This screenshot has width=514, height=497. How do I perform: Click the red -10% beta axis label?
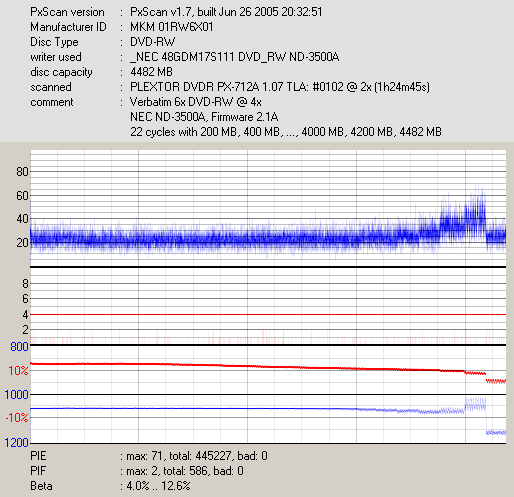[x=17, y=418]
